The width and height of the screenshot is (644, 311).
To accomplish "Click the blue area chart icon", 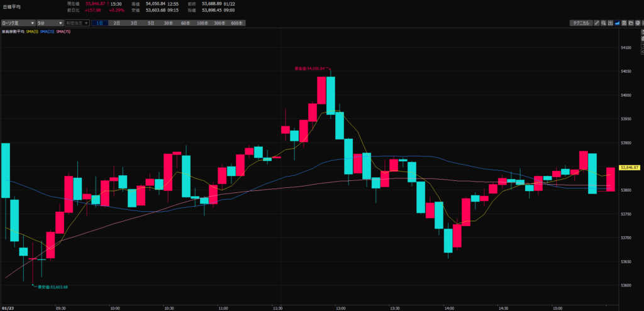I will pos(618,23).
